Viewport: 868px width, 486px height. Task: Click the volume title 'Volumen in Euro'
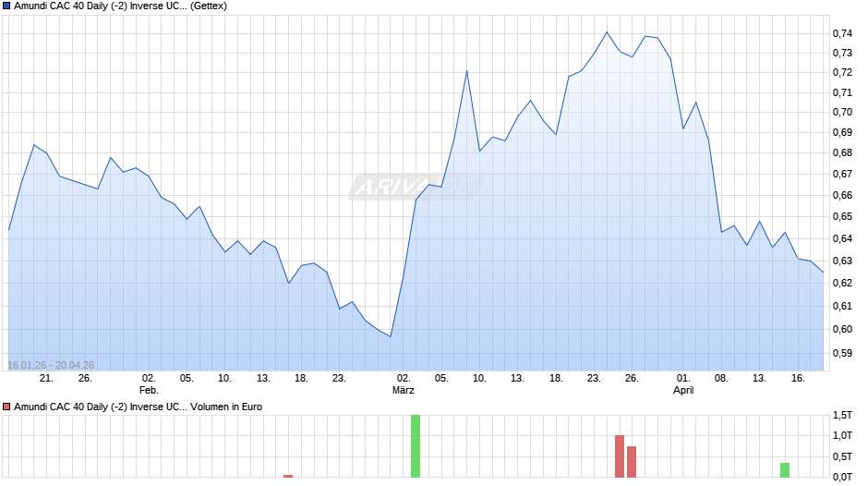tap(226, 407)
